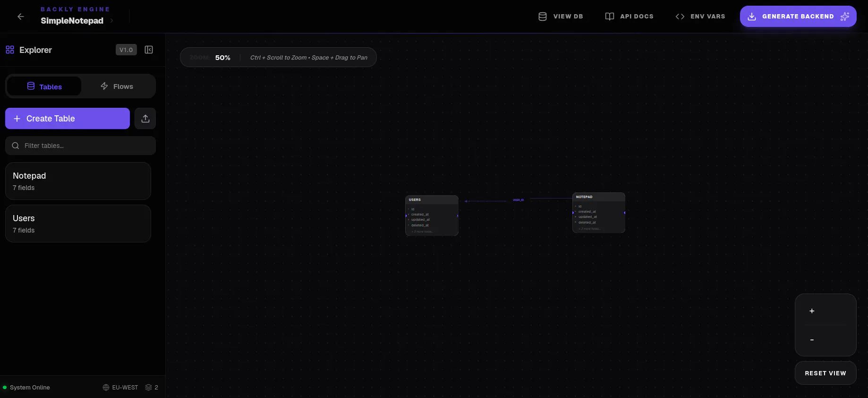Image resolution: width=868 pixels, height=398 pixels.
Task: Click the sparkle icon in Generate Backend
Action: pos(845,17)
